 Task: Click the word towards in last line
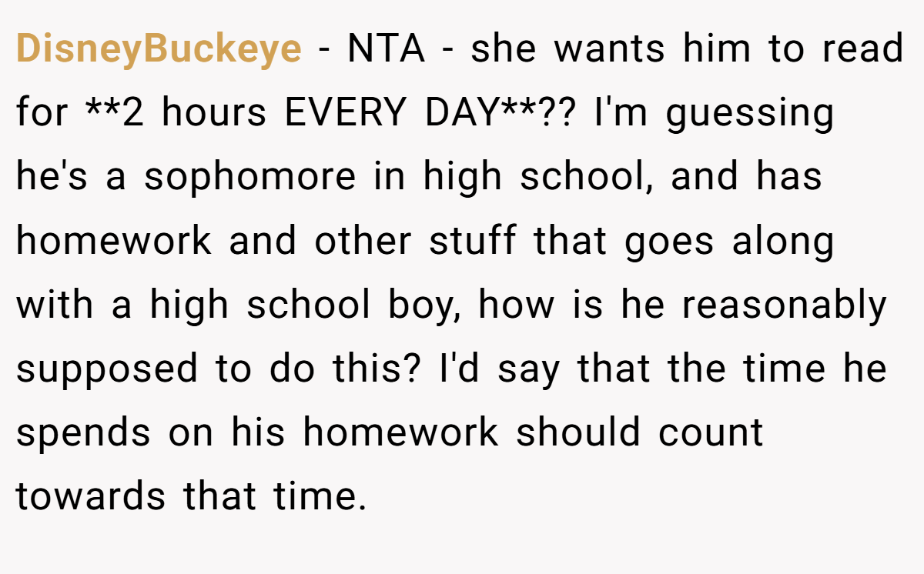[x=91, y=496]
